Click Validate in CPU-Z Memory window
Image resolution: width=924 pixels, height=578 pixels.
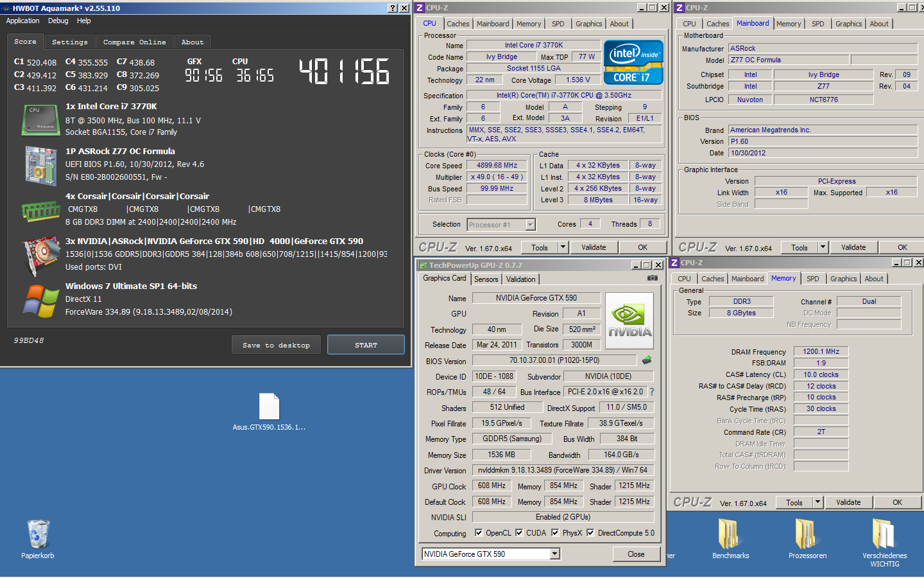[x=848, y=502]
